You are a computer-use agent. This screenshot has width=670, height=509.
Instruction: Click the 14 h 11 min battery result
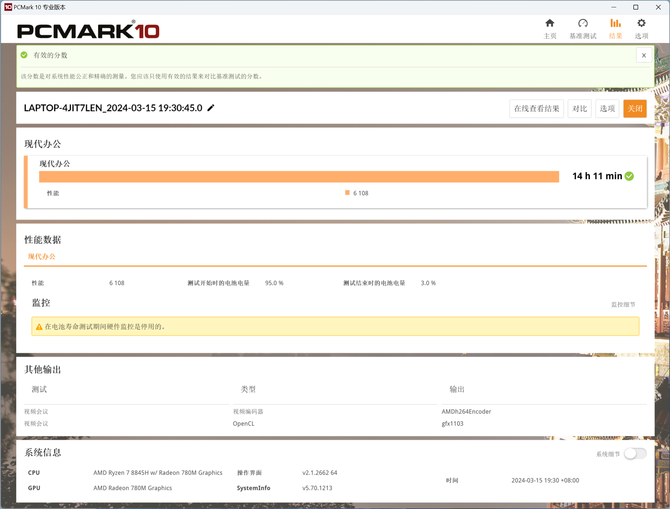tap(597, 176)
